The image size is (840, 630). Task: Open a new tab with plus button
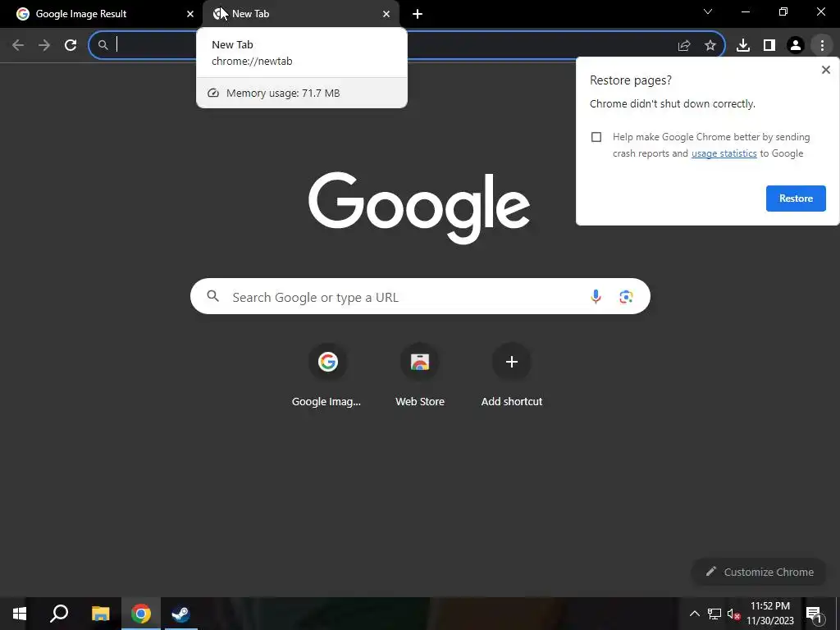click(x=418, y=14)
